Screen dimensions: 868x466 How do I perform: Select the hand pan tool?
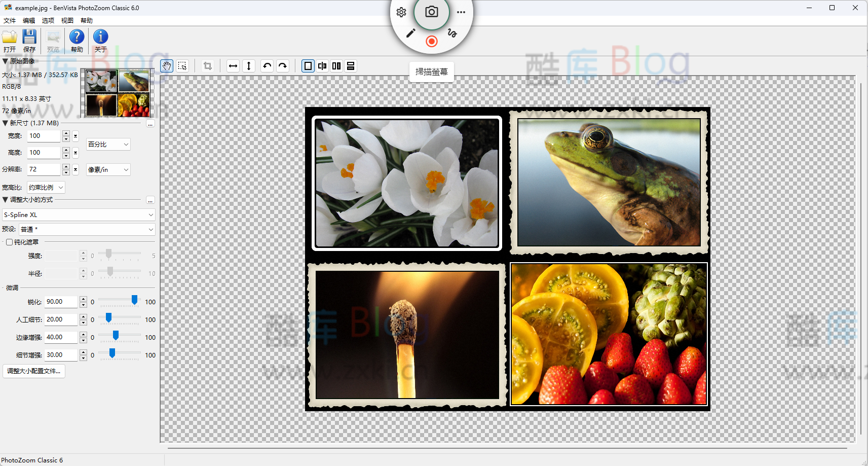(x=167, y=66)
